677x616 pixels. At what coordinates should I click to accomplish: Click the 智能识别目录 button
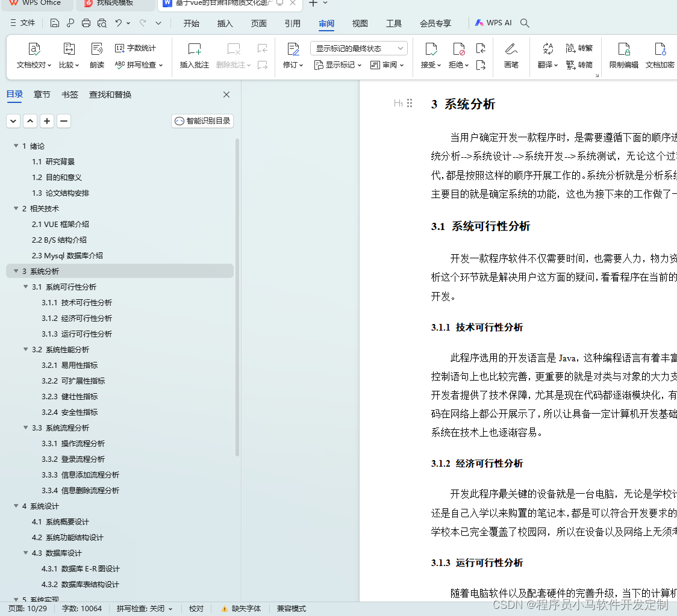(202, 121)
